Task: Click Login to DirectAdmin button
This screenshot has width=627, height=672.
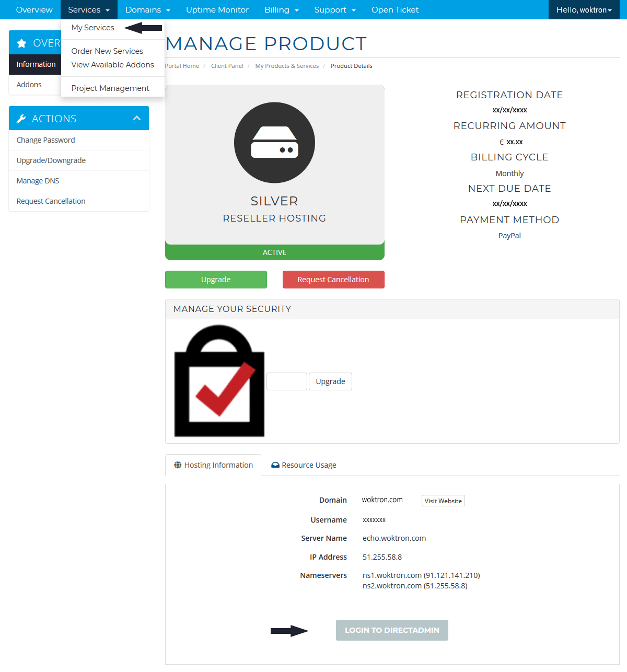Action: tap(392, 630)
